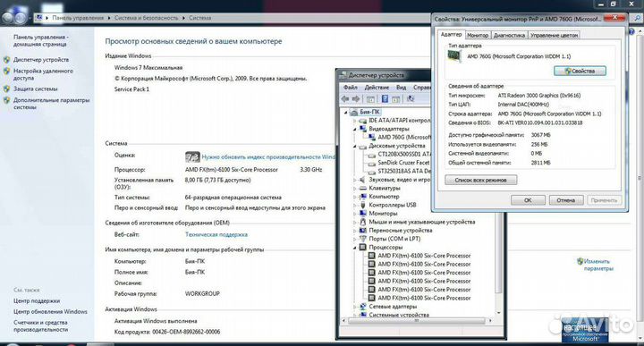Click the forward arrow in Device Manager toolbar
This screenshot has height=346, width=644.
356,99
